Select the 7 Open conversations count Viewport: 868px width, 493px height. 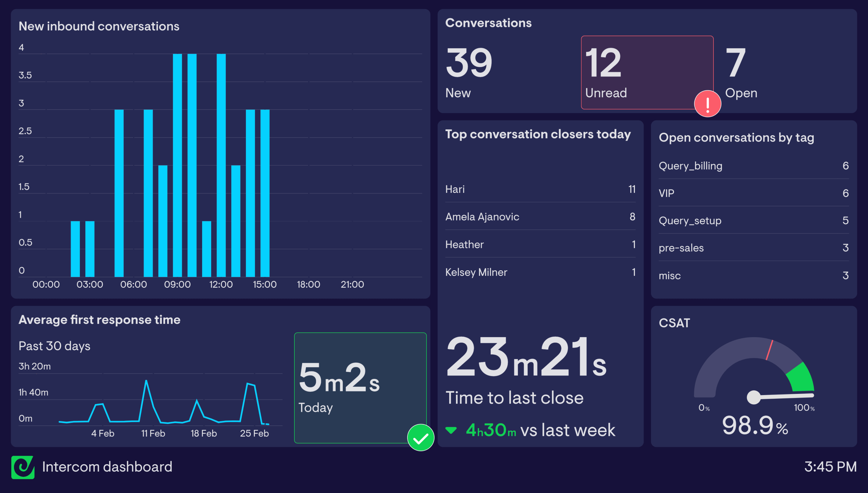click(x=735, y=62)
